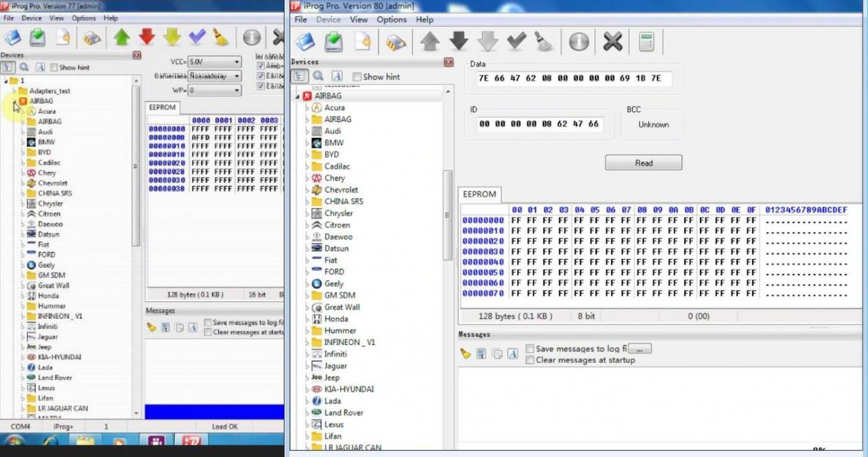Click the yellow down arrow in Version 77
Viewport: 868px width, 457px height.
pos(172,37)
